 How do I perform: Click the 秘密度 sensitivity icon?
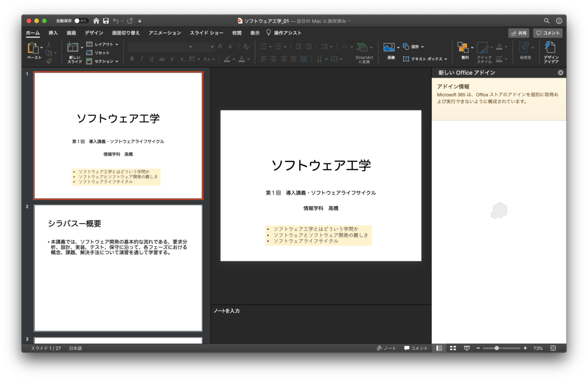525,47
